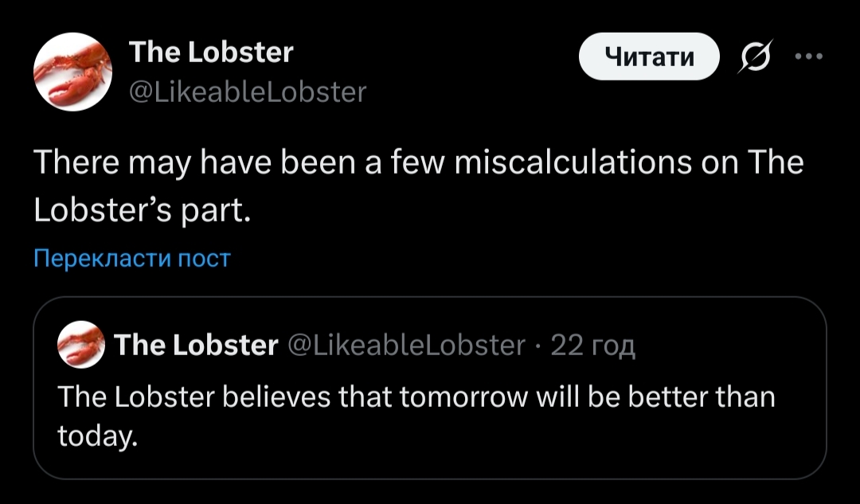The height and width of the screenshot is (504, 860).
Task: Open The Lobster's large profile avatar
Action: (x=72, y=72)
